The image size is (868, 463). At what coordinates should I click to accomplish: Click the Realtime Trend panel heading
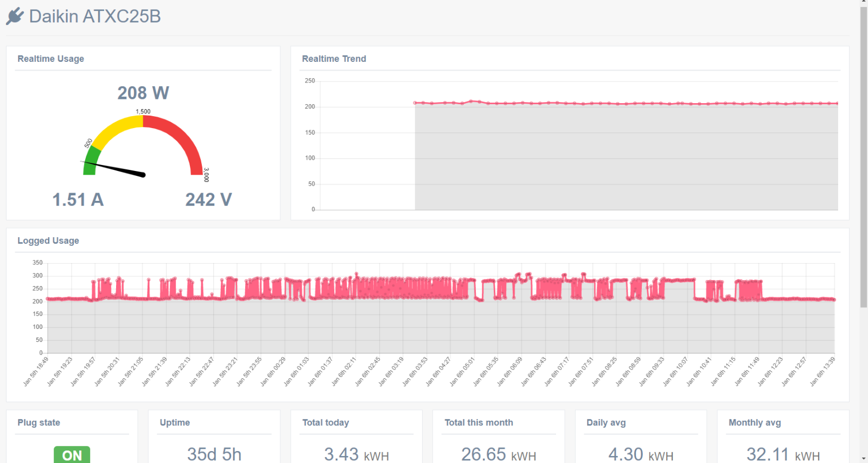tap(334, 59)
